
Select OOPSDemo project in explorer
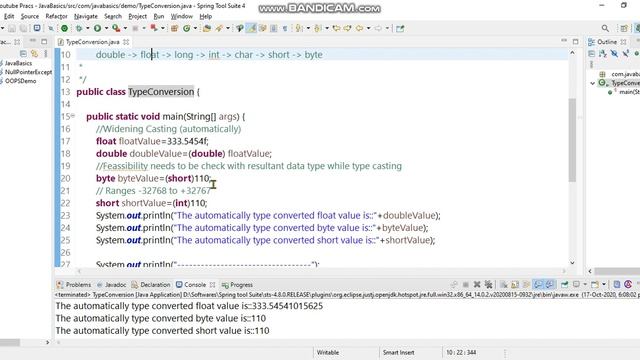pyautogui.click(x=20, y=81)
